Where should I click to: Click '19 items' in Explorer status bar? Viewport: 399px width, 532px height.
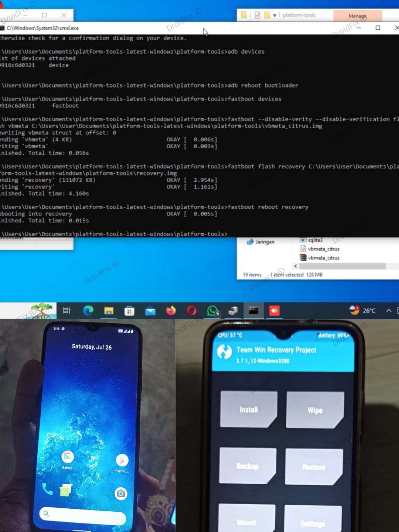coord(252,275)
